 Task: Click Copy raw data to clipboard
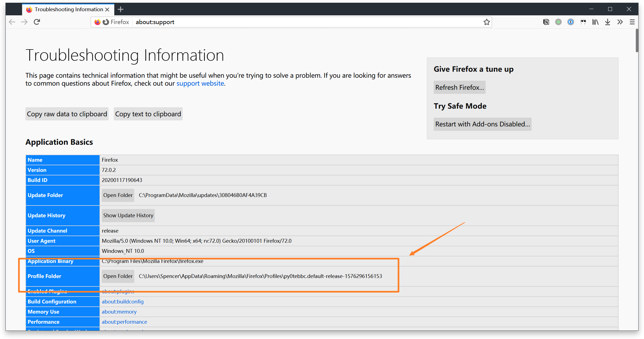pos(67,114)
